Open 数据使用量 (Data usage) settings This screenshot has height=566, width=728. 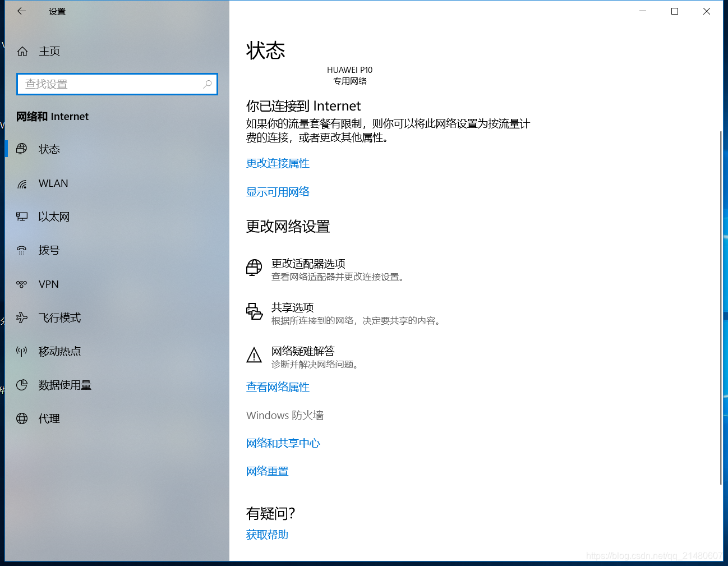pos(64,385)
